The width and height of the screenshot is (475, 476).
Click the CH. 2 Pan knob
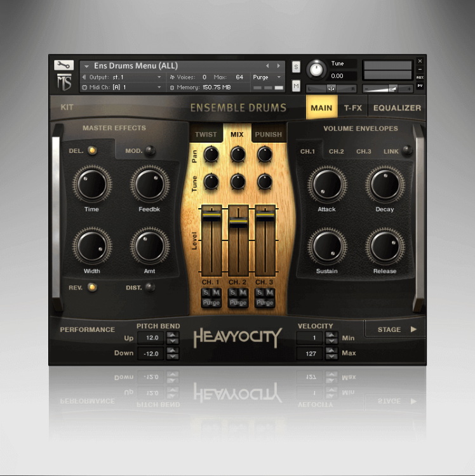point(237,154)
